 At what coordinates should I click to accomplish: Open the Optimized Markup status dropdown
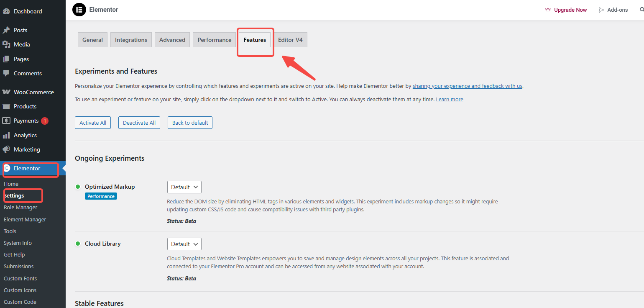tap(184, 187)
